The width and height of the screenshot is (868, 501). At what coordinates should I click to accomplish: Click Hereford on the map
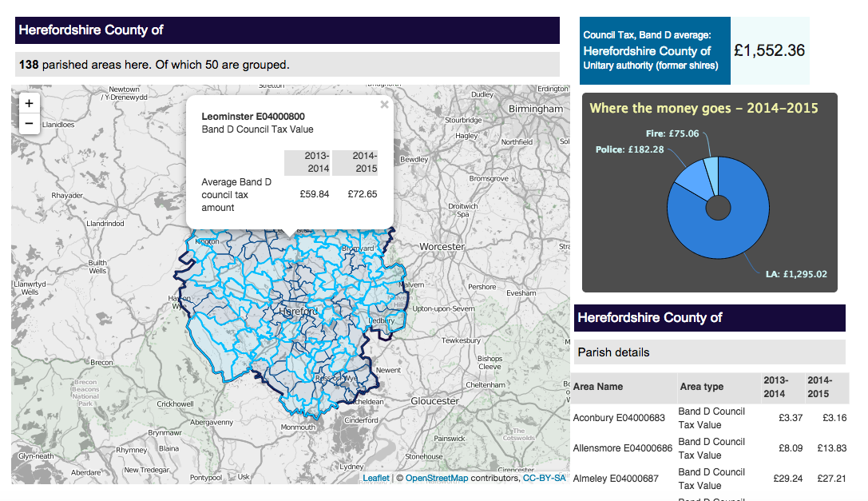click(x=298, y=312)
